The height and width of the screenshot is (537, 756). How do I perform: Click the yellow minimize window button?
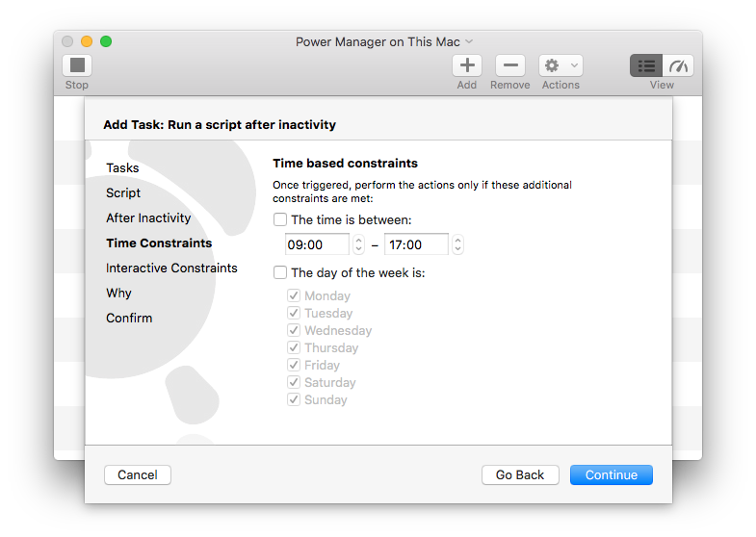point(87,41)
